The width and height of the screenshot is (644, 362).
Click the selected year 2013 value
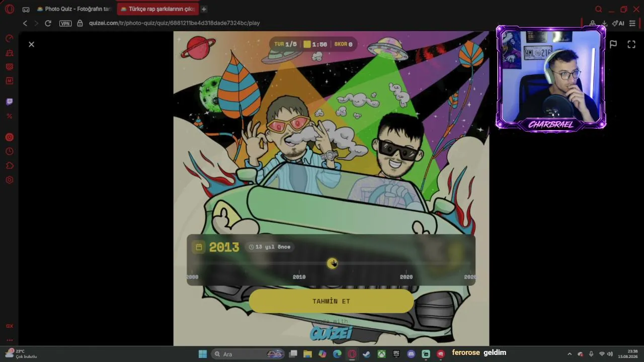tap(224, 247)
